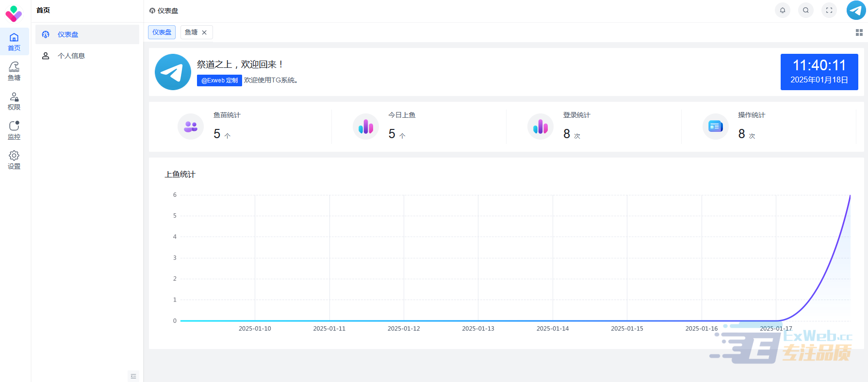Switch to the 仪表盘 tab
This screenshot has width=868, height=382.
tap(162, 32)
